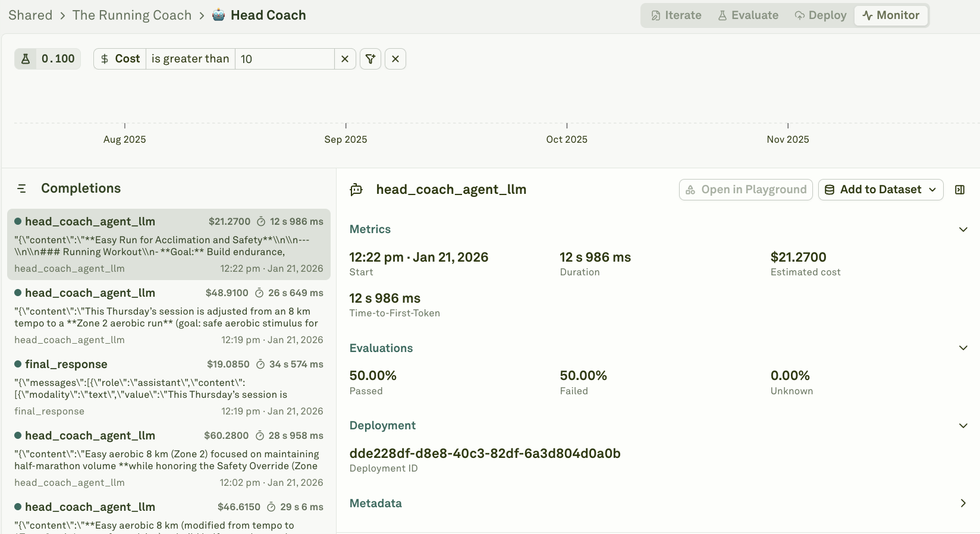Click the stopwatch icon next to 26 s 649 ms
Viewport: 980px width, 534px height.
tap(259, 293)
